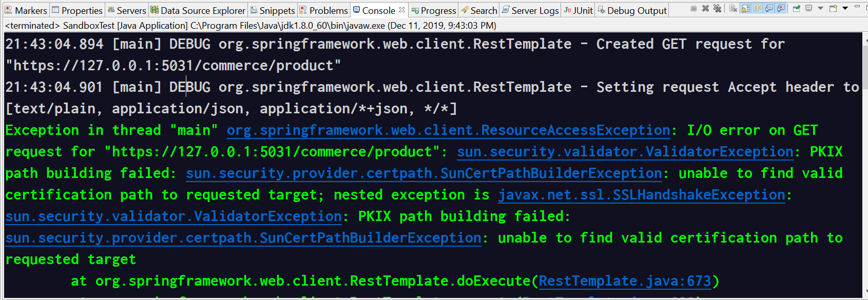Click the Display Selected Console icon
868x300 pixels.
point(808,9)
